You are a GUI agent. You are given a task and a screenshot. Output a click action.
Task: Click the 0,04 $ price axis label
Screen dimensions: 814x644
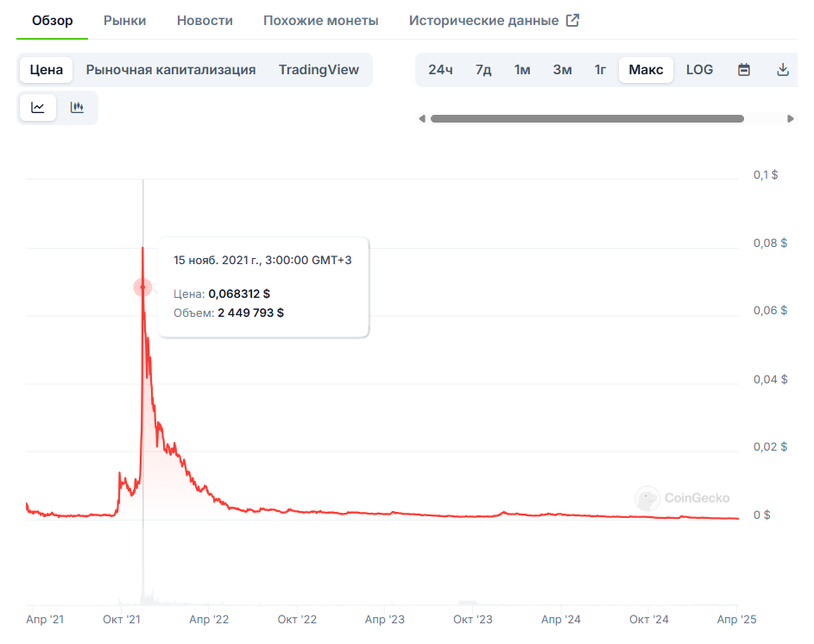click(x=770, y=380)
